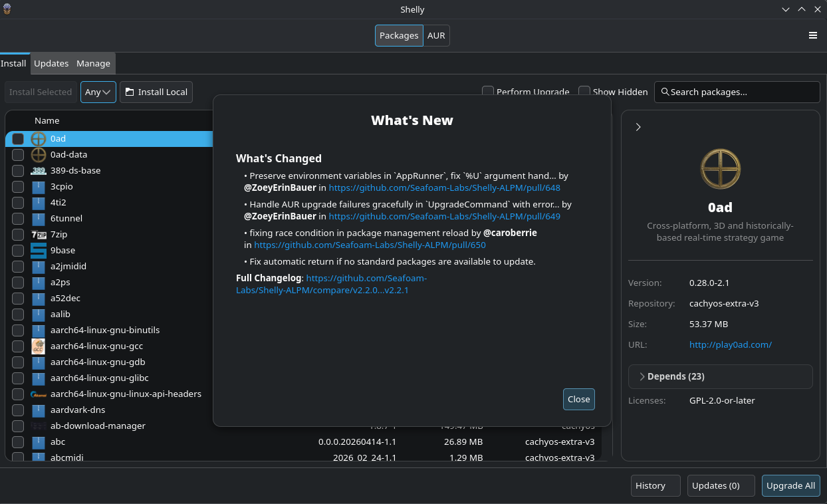The height and width of the screenshot is (504, 827).
Task: Click the 0.0.0.20260414-1.1 version cell
Action: click(358, 441)
